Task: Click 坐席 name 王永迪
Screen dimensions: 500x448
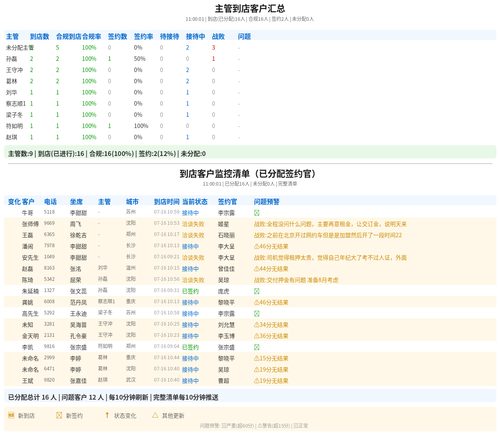Action: tap(78, 313)
